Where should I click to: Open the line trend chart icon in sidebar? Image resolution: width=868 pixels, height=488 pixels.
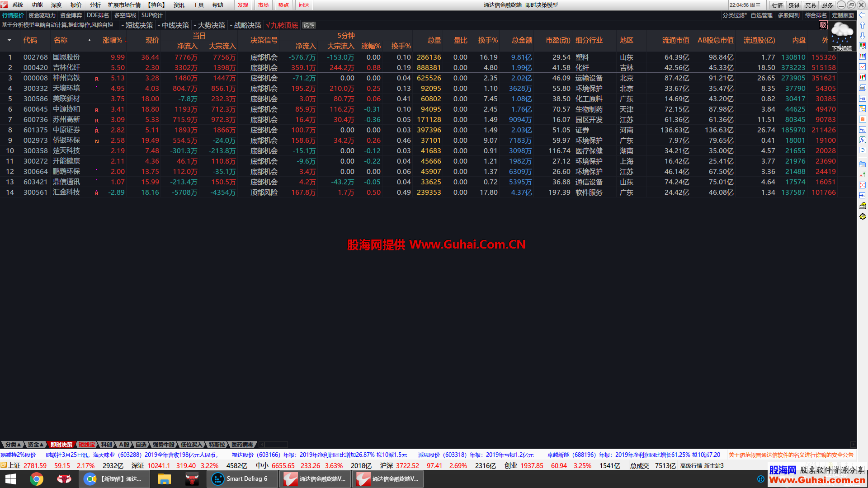[863, 67]
